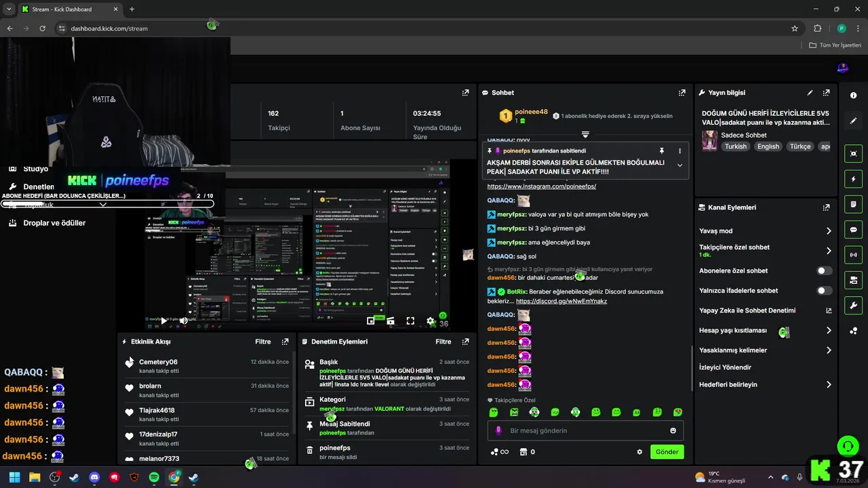Open the info icon in right sidebar
868x488 pixels.
pos(854,96)
